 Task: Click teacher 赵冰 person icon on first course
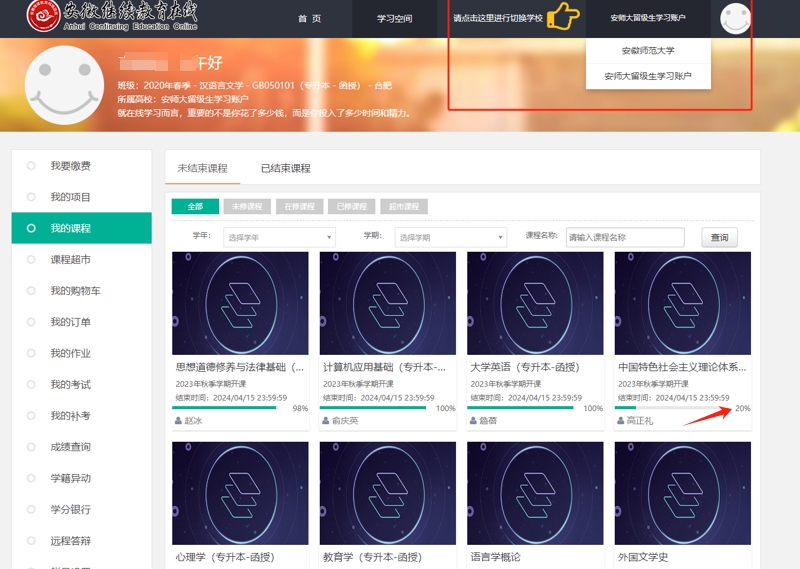coord(178,421)
